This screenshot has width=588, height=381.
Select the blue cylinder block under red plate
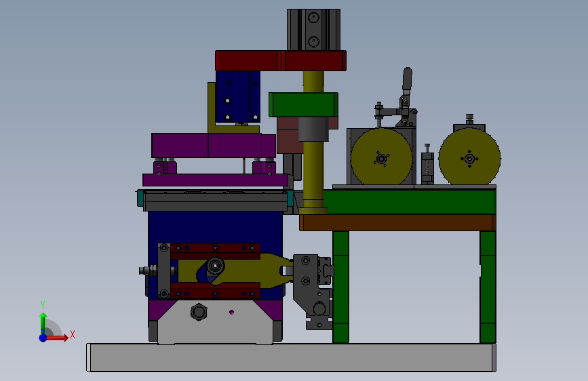coord(238,97)
